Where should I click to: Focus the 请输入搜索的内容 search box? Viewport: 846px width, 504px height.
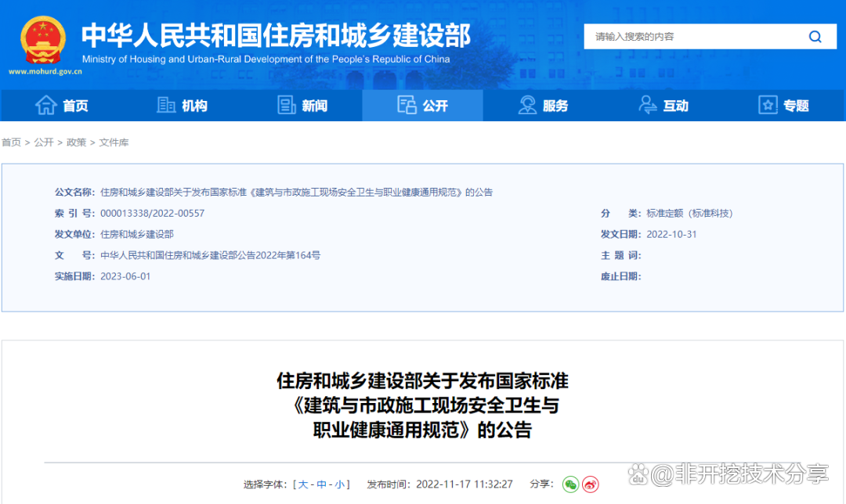pyautogui.click(x=710, y=37)
